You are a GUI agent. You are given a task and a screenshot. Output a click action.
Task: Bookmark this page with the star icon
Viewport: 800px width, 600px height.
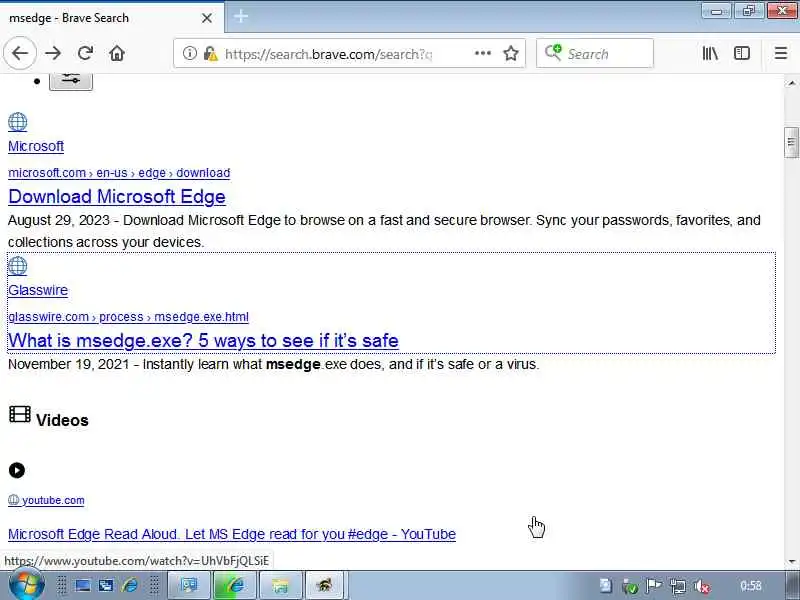pos(511,53)
